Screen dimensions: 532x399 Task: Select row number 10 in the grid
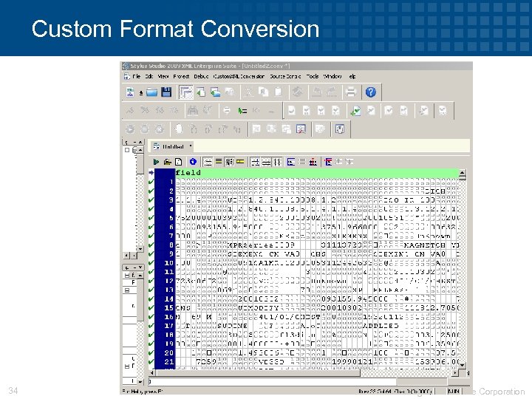pos(165,263)
